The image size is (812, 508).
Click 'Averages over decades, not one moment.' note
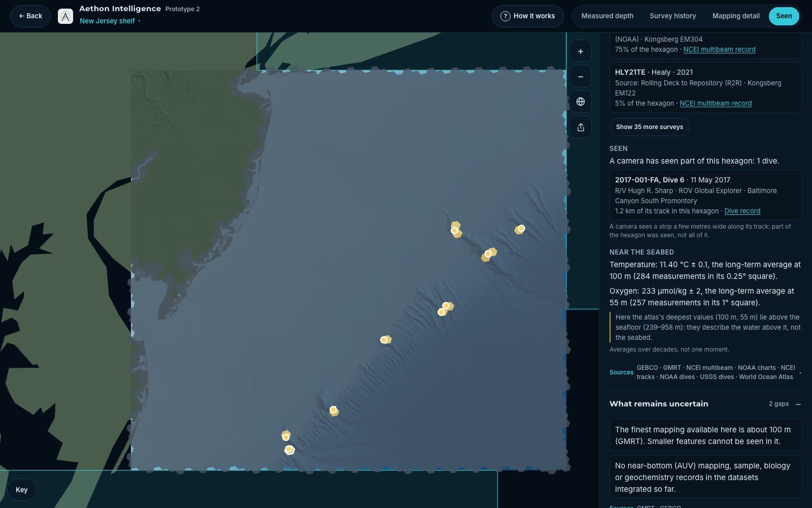pyautogui.click(x=669, y=350)
